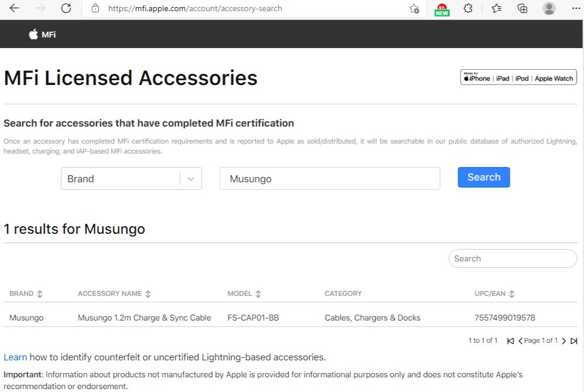This screenshot has width=584, height=392.
Task: Click the Made for iPhone iPad badge
Action: (x=518, y=77)
